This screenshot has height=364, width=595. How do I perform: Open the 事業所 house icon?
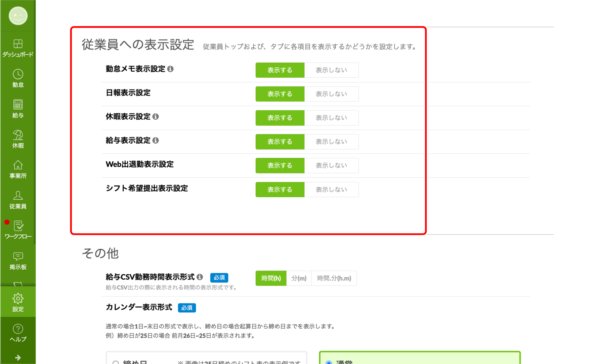point(18,165)
